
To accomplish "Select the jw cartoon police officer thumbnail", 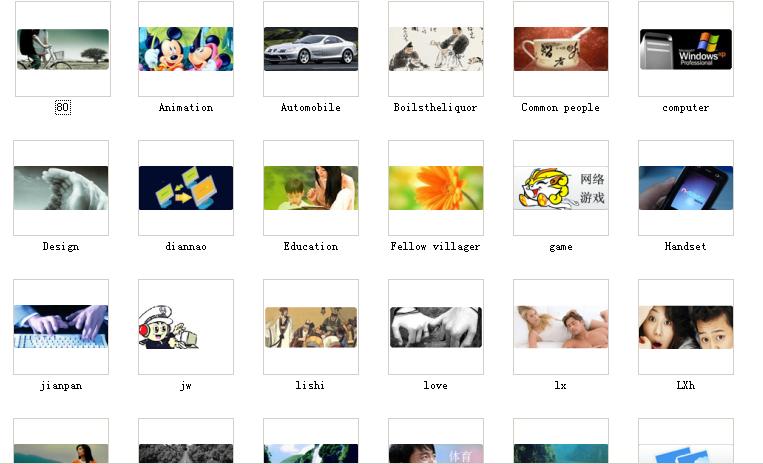I will point(186,327).
